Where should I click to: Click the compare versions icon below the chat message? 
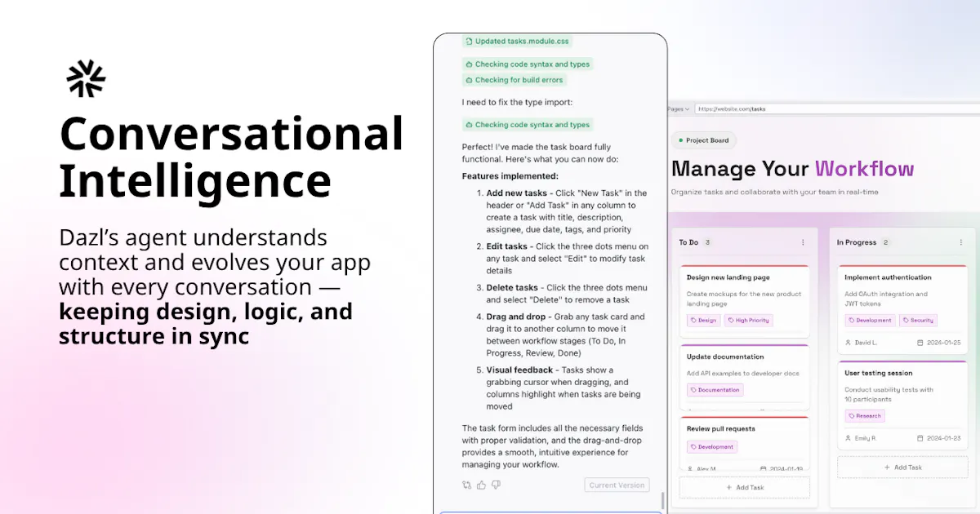click(x=466, y=485)
